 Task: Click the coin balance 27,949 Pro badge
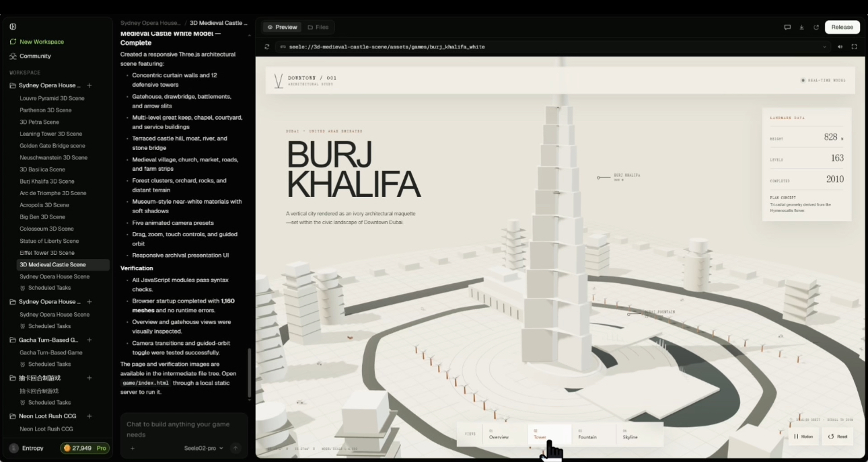pyautogui.click(x=85, y=448)
